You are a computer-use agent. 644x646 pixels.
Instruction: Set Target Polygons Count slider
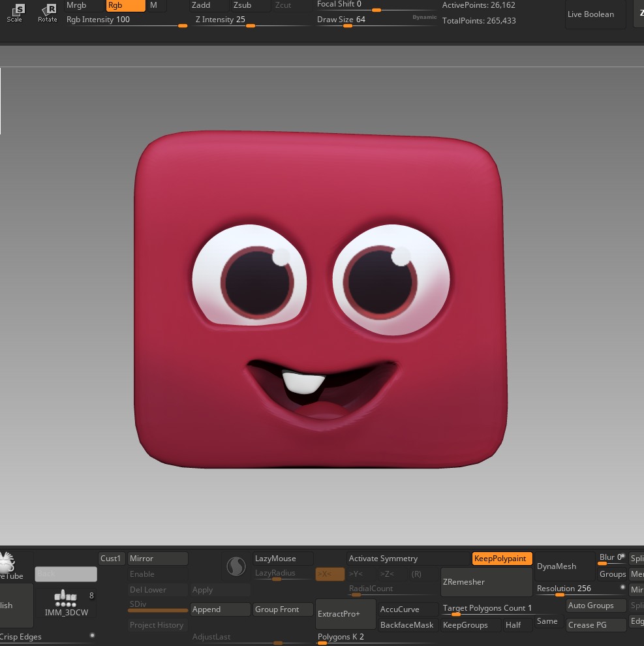(x=502, y=609)
